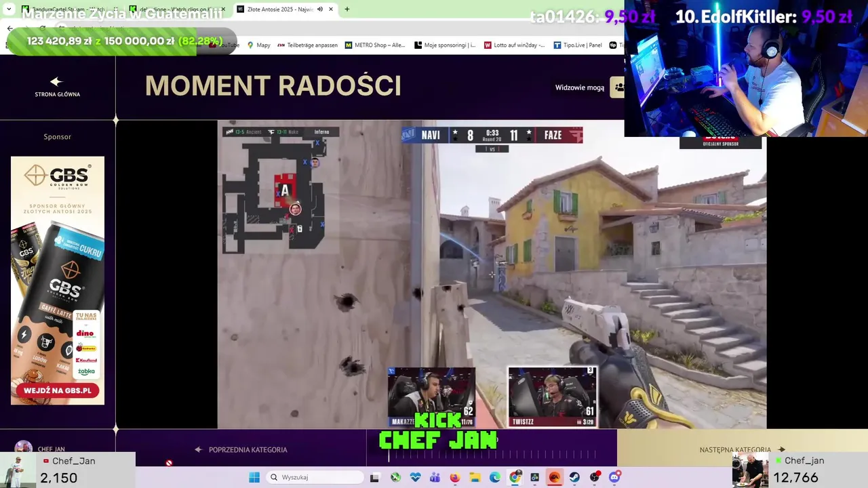This screenshot has width=868, height=488.
Task: Open Steam from the taskbar
Action: 575,477
